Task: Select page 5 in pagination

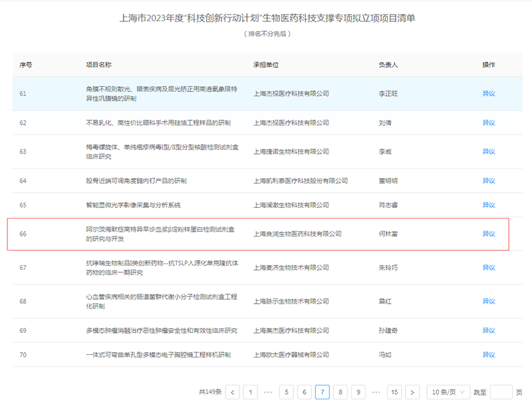Action: click(286, 393)
